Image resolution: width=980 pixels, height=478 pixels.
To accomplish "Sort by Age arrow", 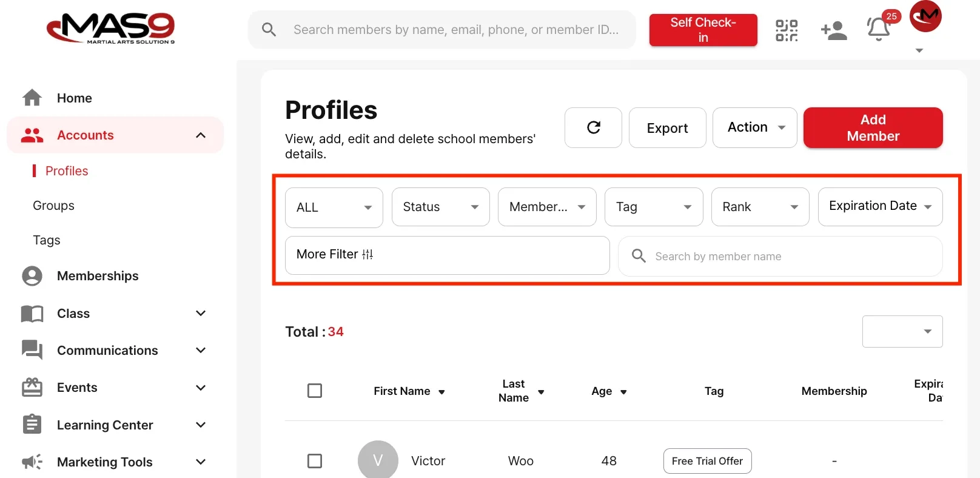I will point(623,392).
